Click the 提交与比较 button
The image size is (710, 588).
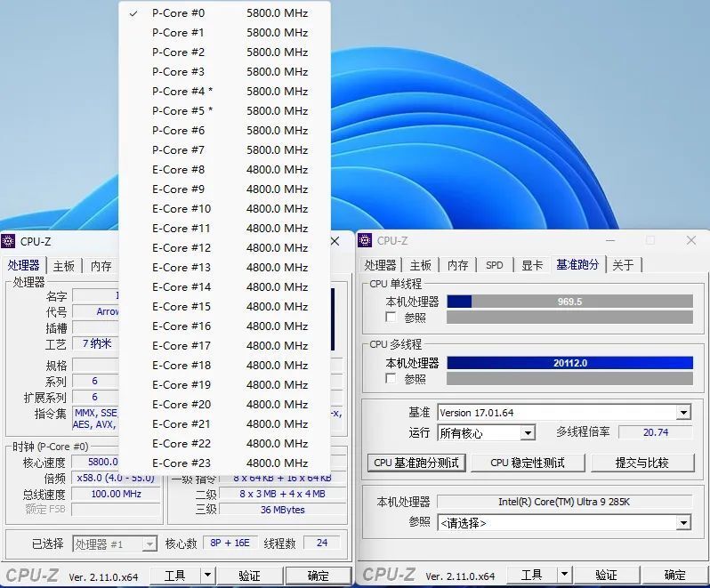[641, 463]
